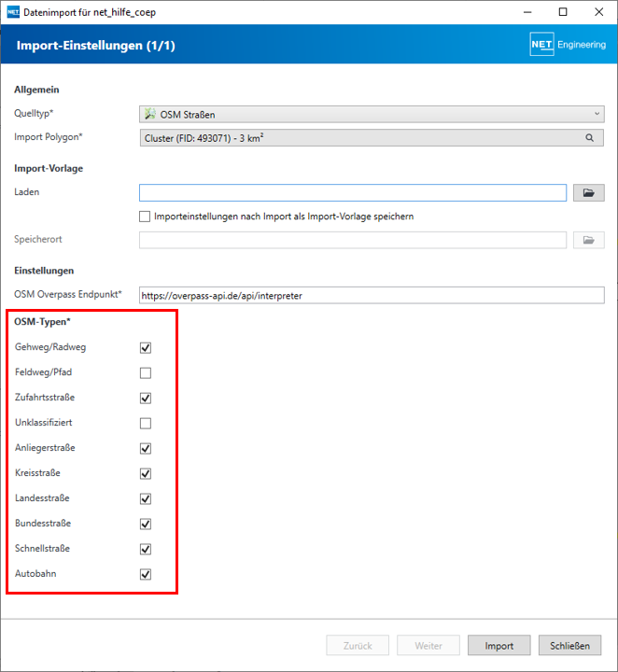Click the Schließen button
Screen dimensions: 618x672
[x=570, y=646]
